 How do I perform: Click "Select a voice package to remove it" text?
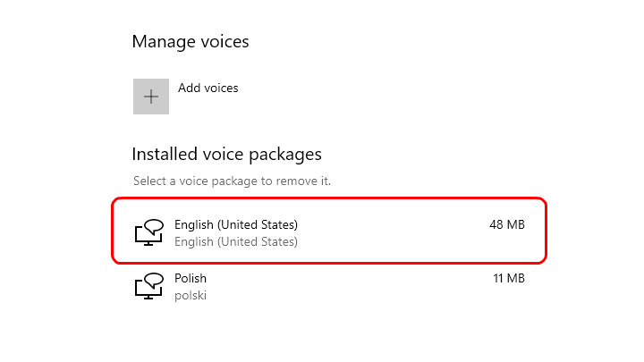[x=232, y=181]
